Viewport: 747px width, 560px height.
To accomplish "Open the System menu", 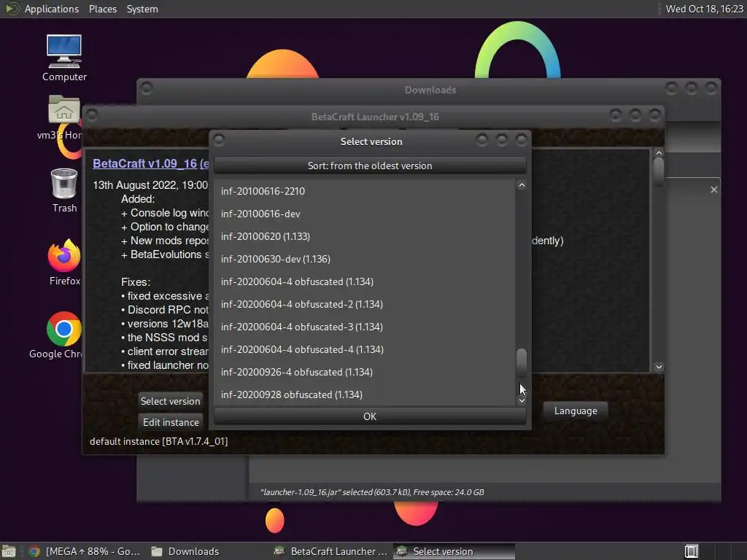I will click(142, 9).
